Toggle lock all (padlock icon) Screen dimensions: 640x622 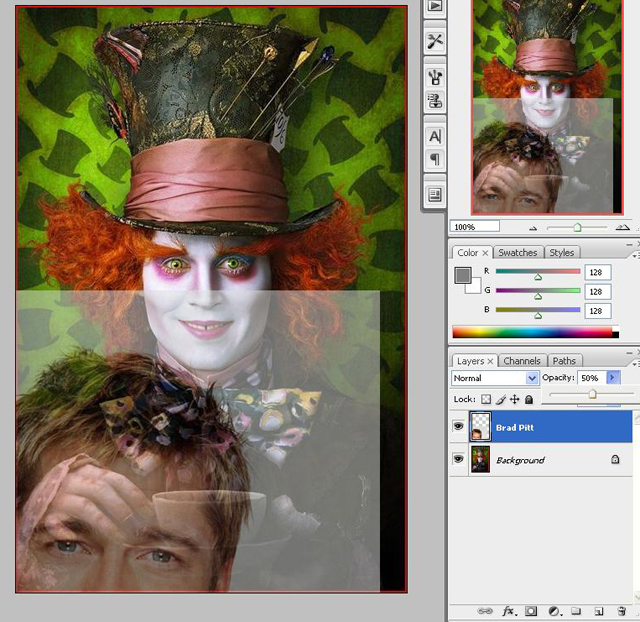tap(529, 399)
